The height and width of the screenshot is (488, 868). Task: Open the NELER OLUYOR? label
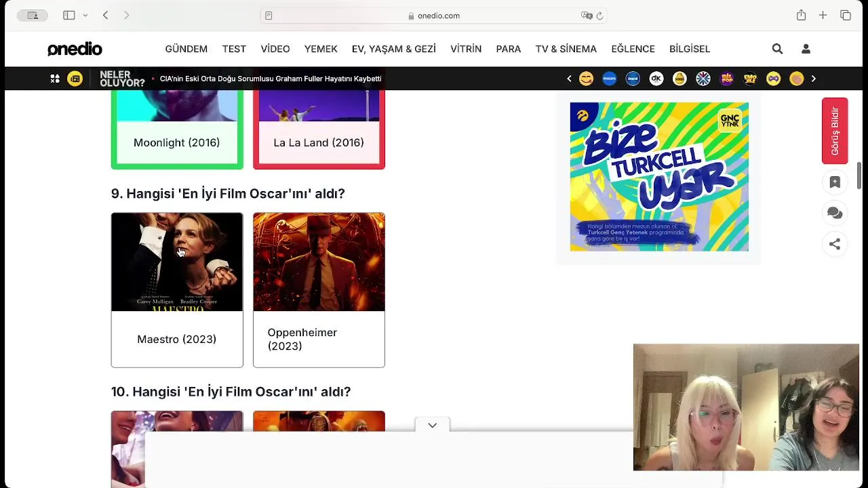click(x=122, y=79)
